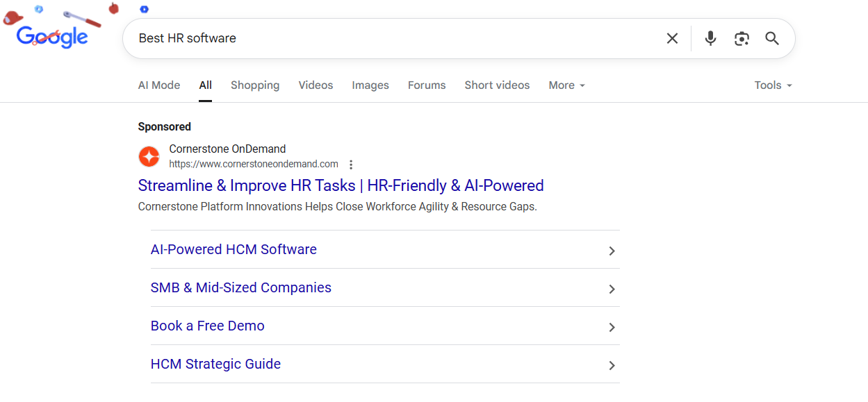Expand the Book a Free Demo chevron
Screen dimensions: 868x402
coord(612,327)
